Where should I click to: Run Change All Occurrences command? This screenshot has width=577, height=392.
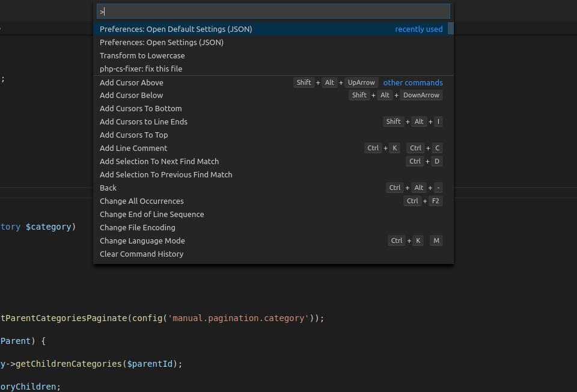[142, 201]
